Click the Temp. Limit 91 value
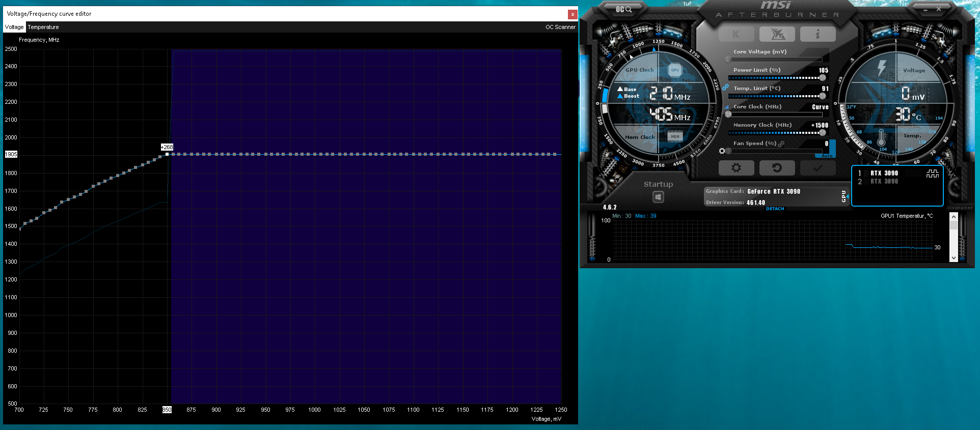980x430 pixels. (x=825, y=89)
